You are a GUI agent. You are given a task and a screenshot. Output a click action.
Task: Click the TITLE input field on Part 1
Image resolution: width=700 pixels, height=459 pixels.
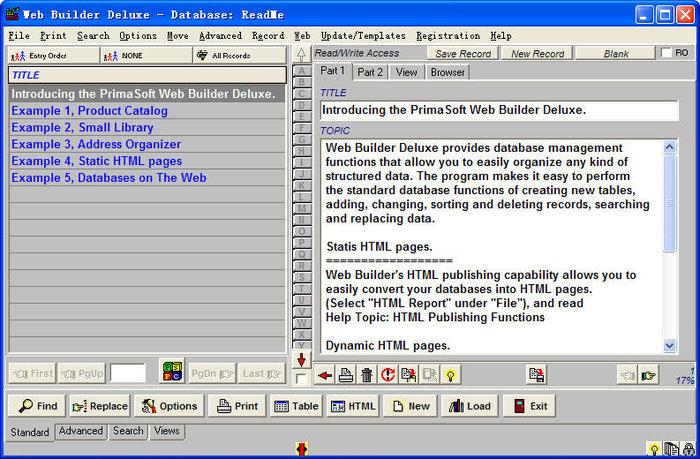pos(499,110)
